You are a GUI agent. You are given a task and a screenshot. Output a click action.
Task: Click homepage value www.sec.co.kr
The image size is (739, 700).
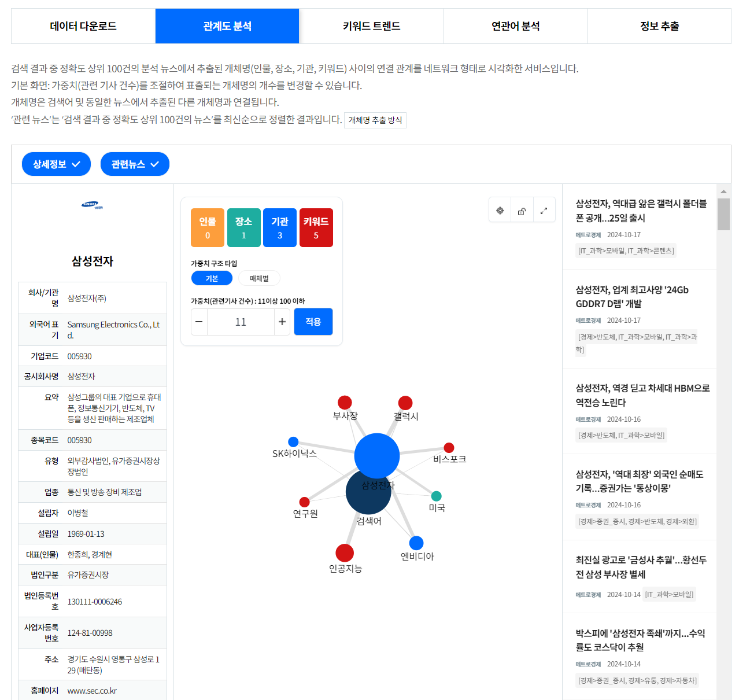[92, 691]
